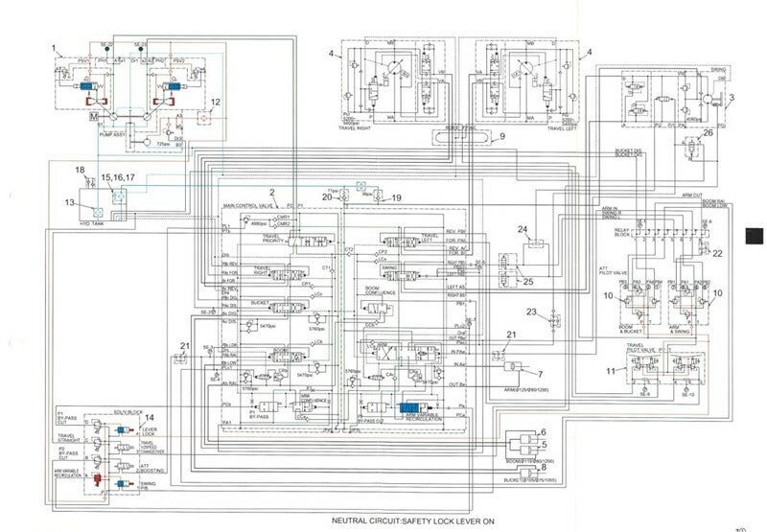Image resolution: width=767 pixels, height=532 pixels.
Task: Click the black square at right edge
Action: tap(755, 236)
